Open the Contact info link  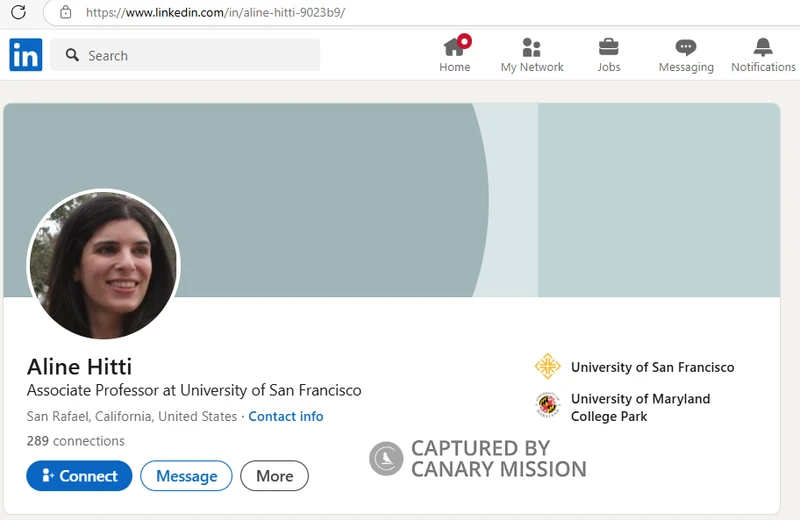coord(286,416)
